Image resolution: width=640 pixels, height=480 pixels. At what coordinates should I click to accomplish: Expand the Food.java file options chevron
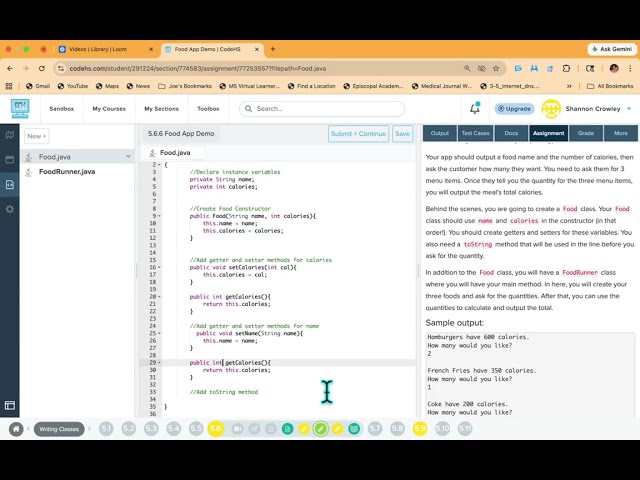[x=128, y=156]
